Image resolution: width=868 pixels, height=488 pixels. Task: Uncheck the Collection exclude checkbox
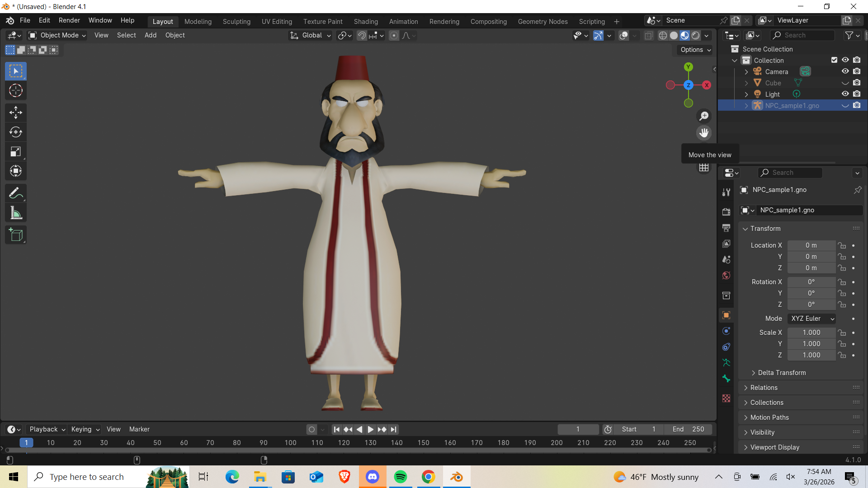(x=834, y=60)
